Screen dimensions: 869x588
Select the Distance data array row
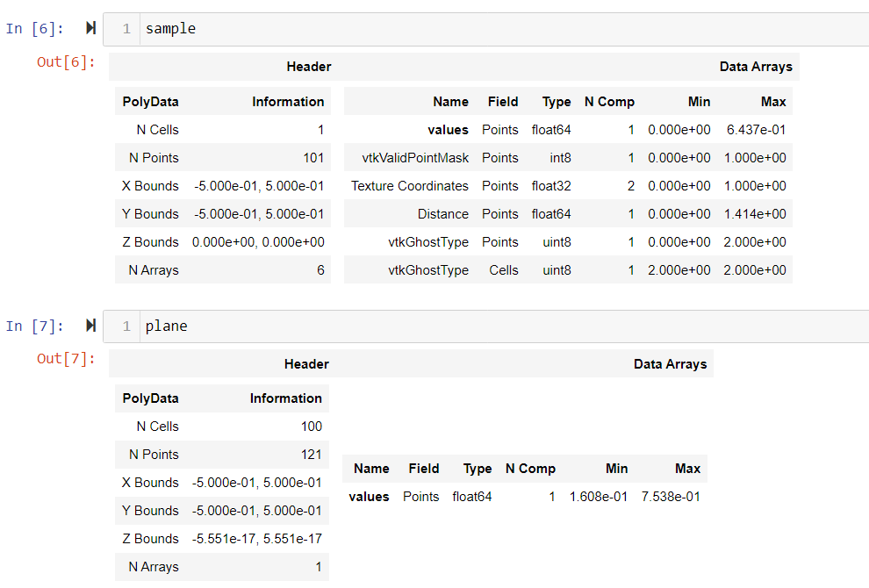pos(445,213)
